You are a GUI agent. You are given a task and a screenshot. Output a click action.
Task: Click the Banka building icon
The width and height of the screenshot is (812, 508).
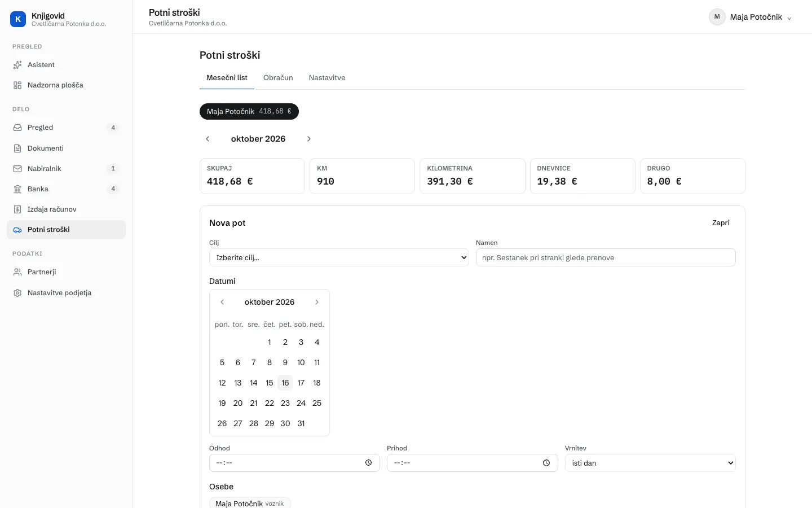coord(17,189)
